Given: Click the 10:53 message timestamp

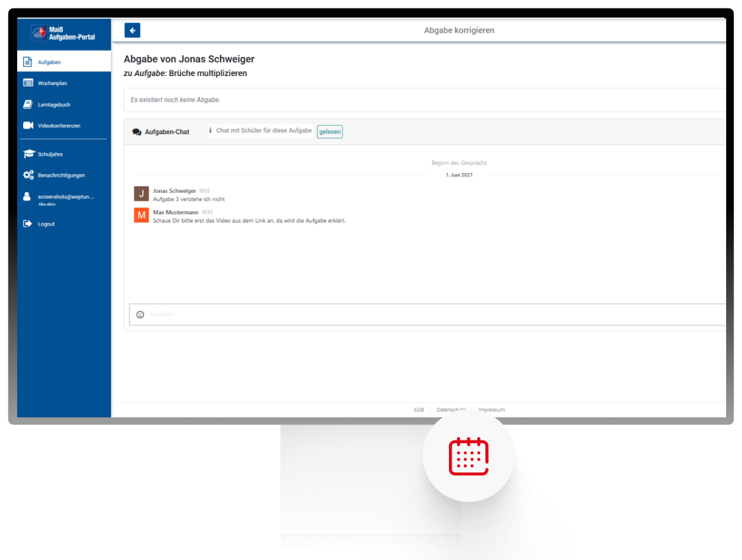Looking at the screenshot, I should coord(207,213).
